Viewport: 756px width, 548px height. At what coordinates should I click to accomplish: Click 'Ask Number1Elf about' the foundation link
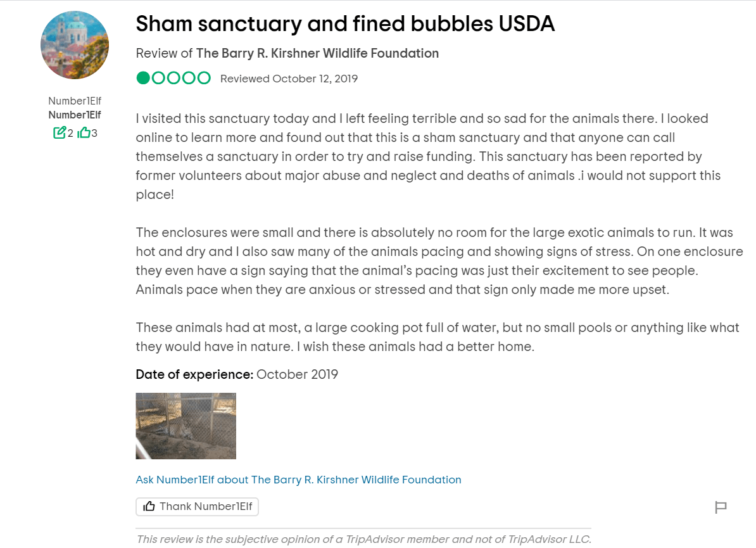pyautogui.click(x=298, y=480)
